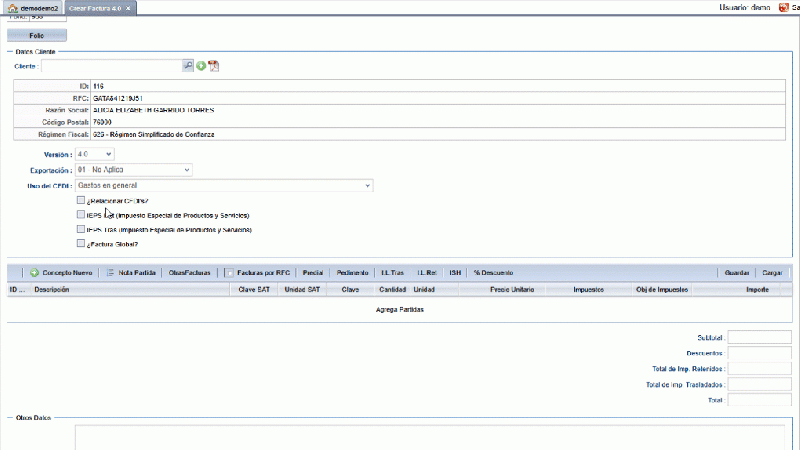
Task: Switch to the demodemo2 tab
Action: 33,8
